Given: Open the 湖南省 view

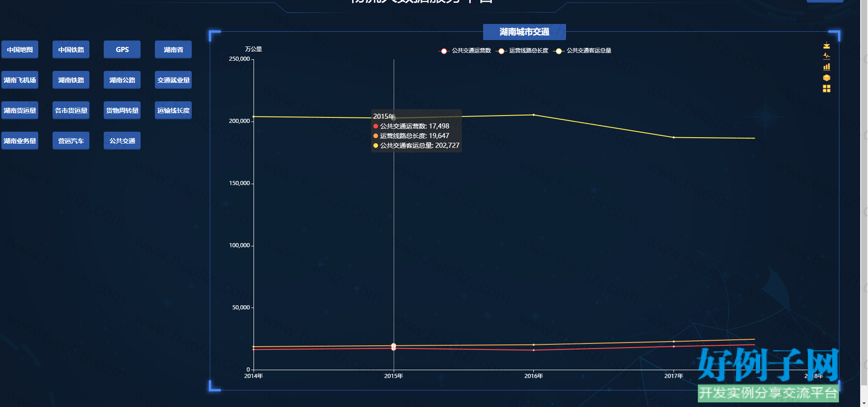Looking at the screenshot, I should pos(173,50).
